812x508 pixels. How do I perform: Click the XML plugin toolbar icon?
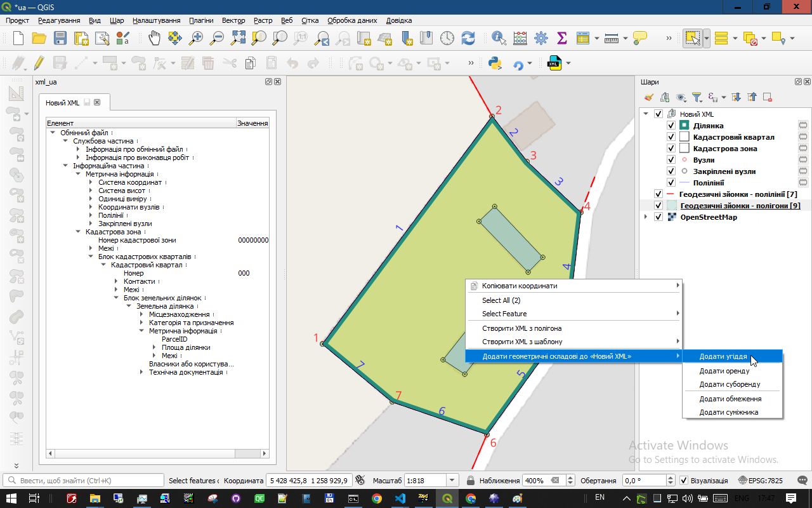[554, 63]
